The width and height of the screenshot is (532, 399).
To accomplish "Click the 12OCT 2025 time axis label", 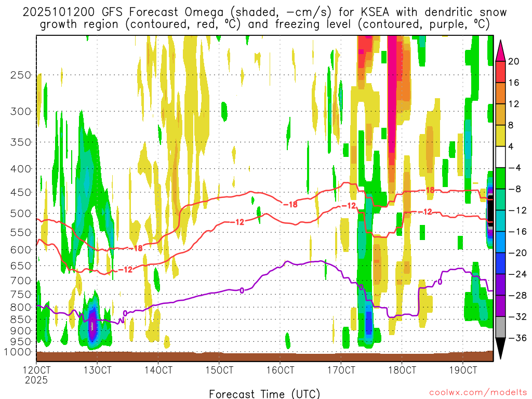I will (x=36, y=374).
